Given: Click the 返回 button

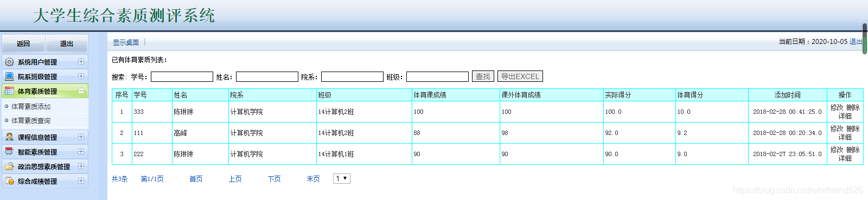Looking at the screenshot, I should 23,43.
